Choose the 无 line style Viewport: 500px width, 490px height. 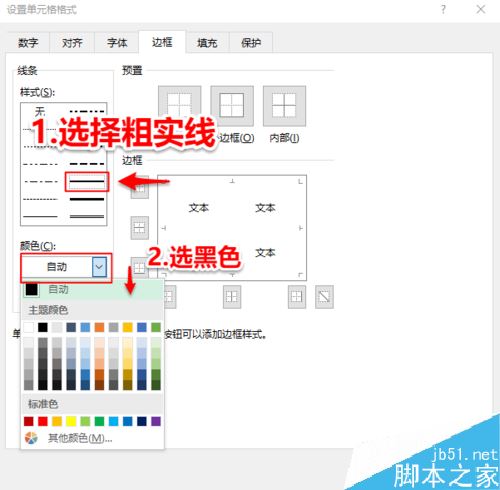click(x=40, y=111)
